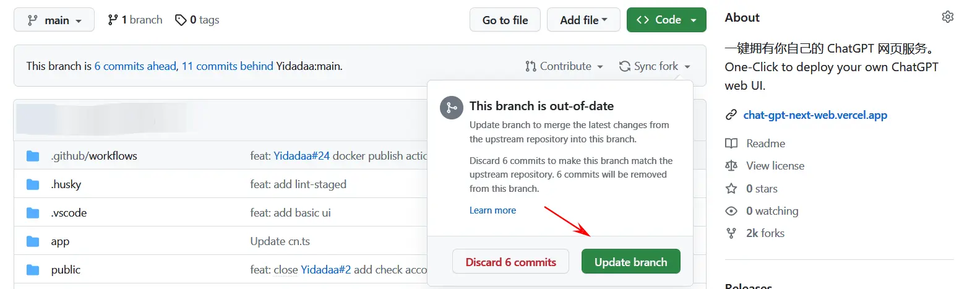
Task: Click the .husky folder icon
Action: 33,184
